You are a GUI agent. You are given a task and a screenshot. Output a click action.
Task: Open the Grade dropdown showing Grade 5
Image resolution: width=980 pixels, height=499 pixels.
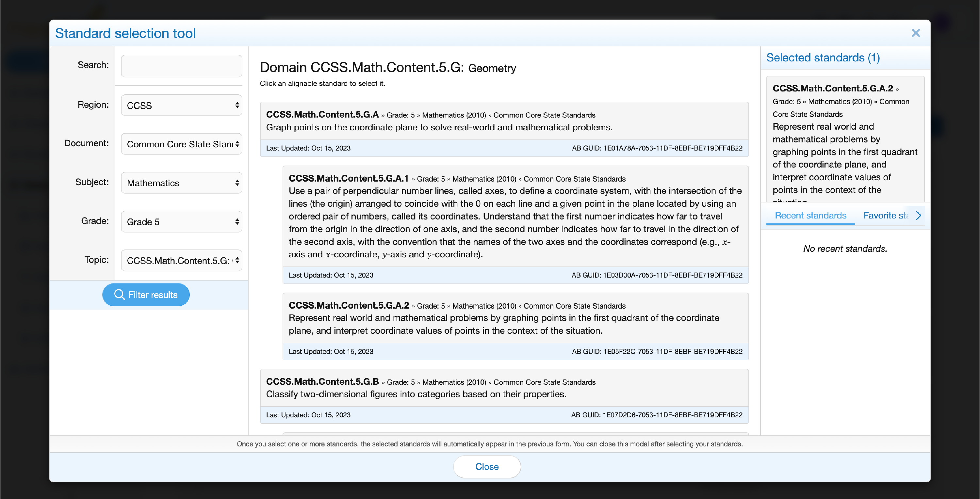click(182, 222)
